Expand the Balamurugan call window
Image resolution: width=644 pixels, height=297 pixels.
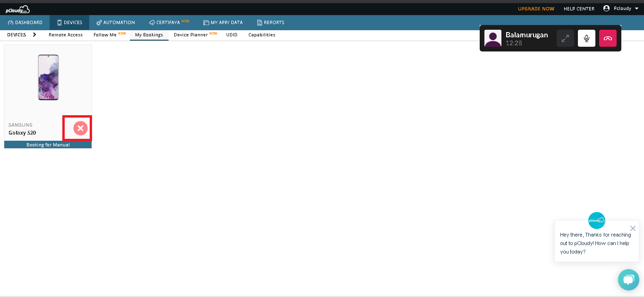565,38
